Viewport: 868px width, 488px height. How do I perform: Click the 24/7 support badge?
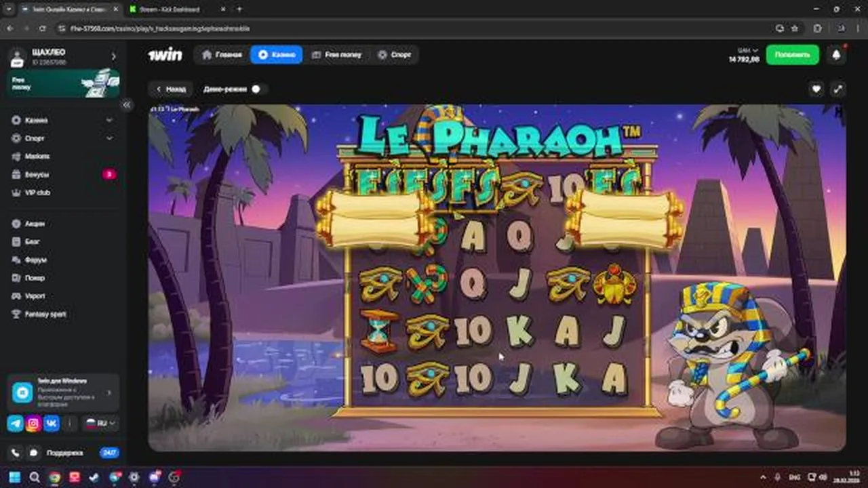(x=109, y=453)
